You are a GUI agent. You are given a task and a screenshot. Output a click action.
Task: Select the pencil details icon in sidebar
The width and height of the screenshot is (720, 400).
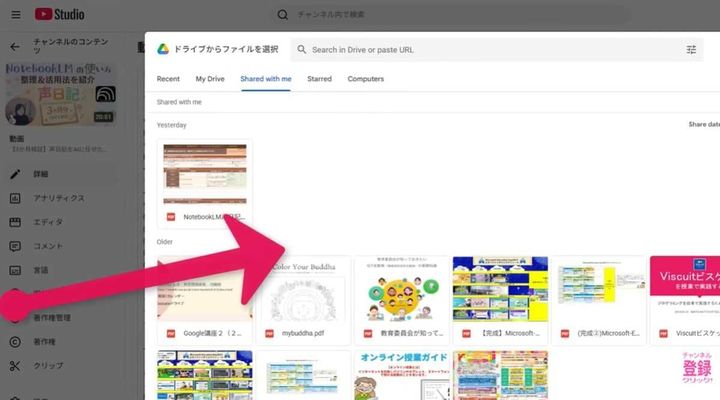[15, 174]
